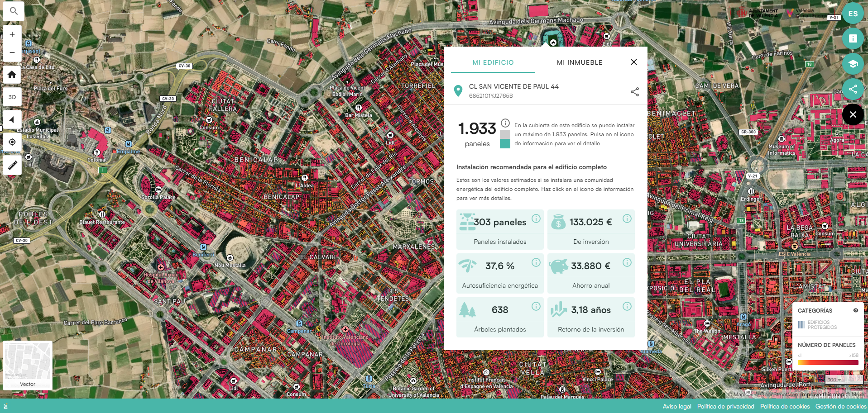Viewport: 868px width, 413px height.
Task: Open the Aviso legal link
Action: pyautogui.click(x=677, y=406)
